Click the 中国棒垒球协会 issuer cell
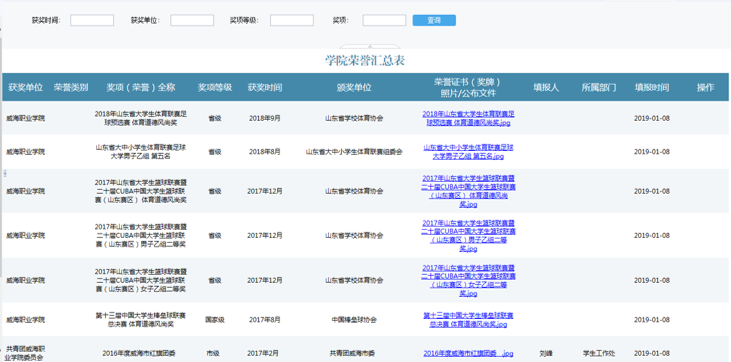The height and width of the screenshot is (362, 731). pos(354,320)
